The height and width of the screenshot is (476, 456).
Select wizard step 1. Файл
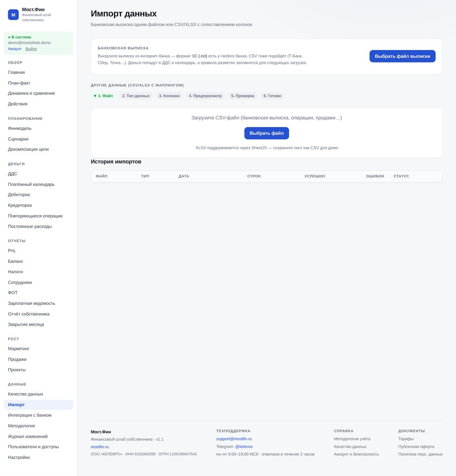click(x=104, y=96)
